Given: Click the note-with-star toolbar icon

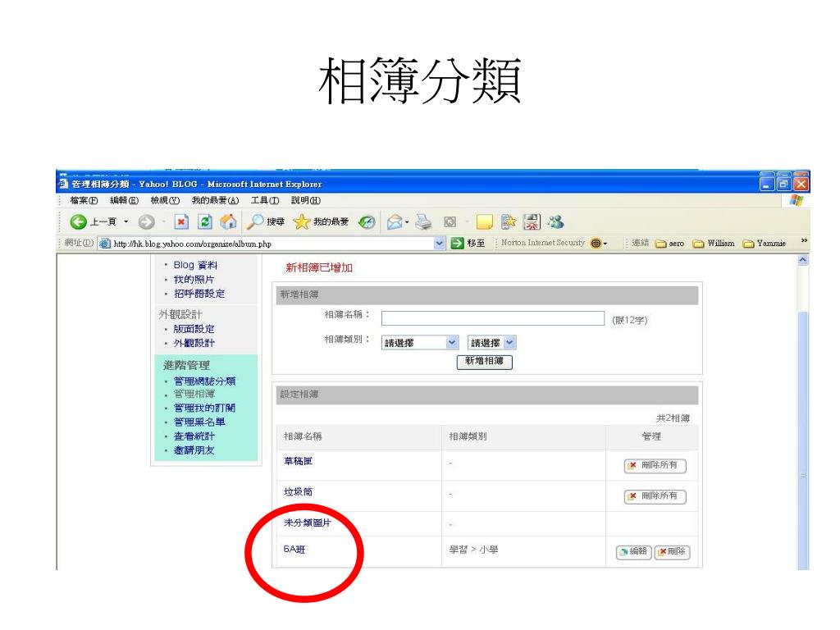Looking at the screenshot, I should coord(508,221).
